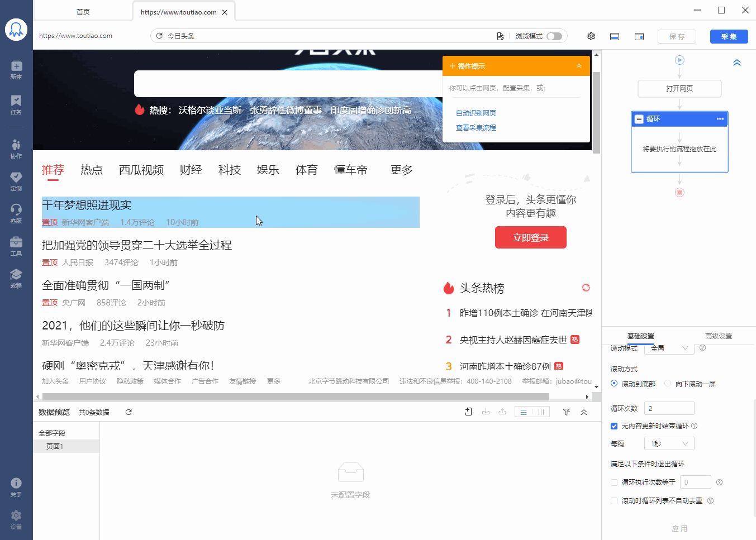Refresh the 头条热榜 hot list
The width and height of the screenshot is (756, 540).
tap(586, 288)
